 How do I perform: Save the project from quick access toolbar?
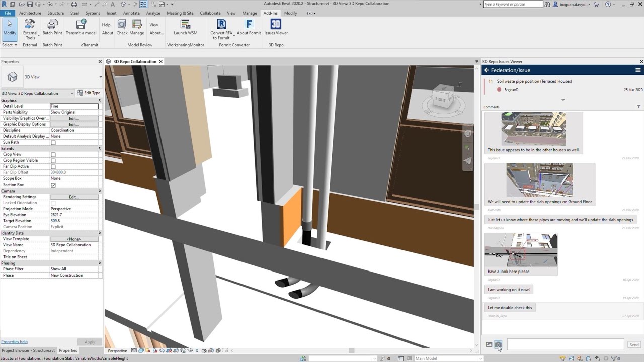(x=30, y=4)
